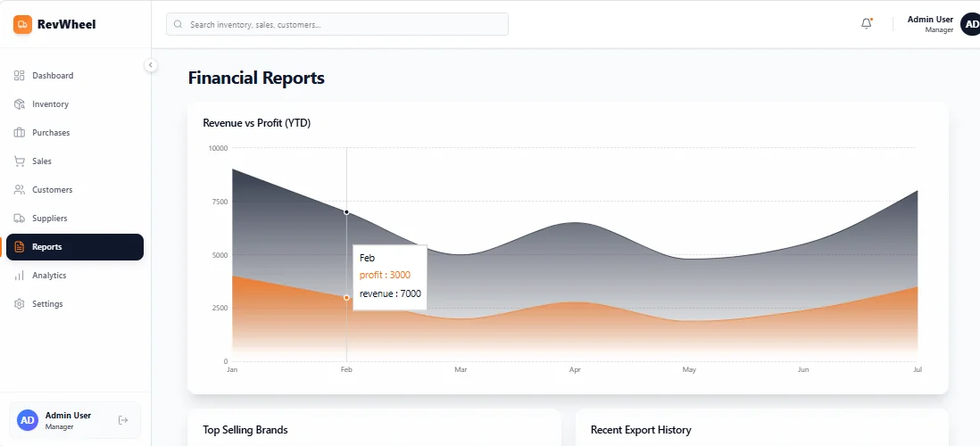This screenshot has height=446, width=980.
Task: Click the search magnifier icon
Action: (x=179, y=24)
